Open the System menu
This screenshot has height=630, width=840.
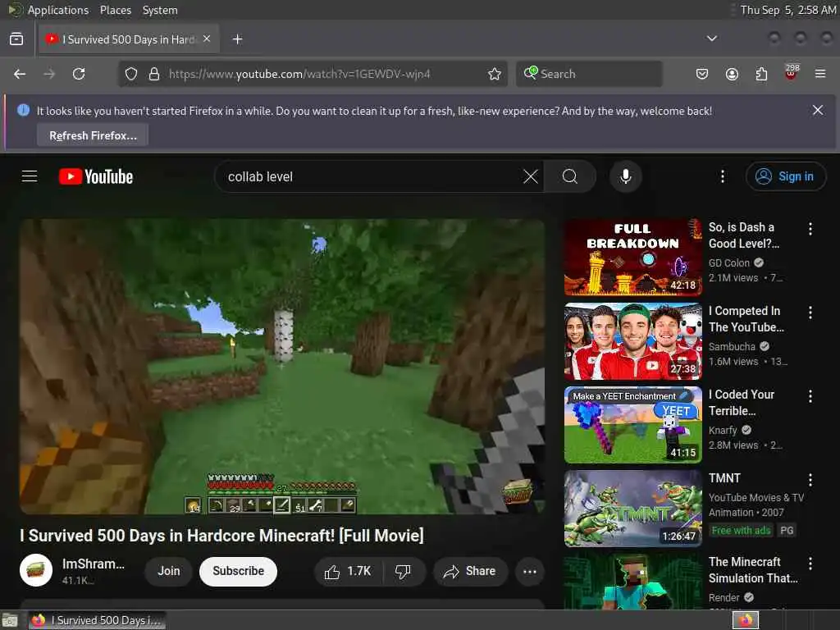point(160,10)
